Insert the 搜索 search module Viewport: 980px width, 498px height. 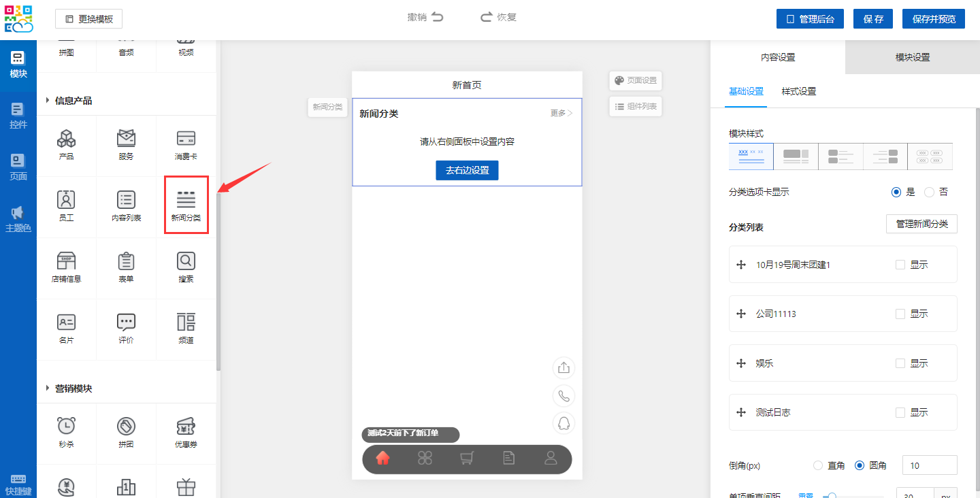[186, 267]
